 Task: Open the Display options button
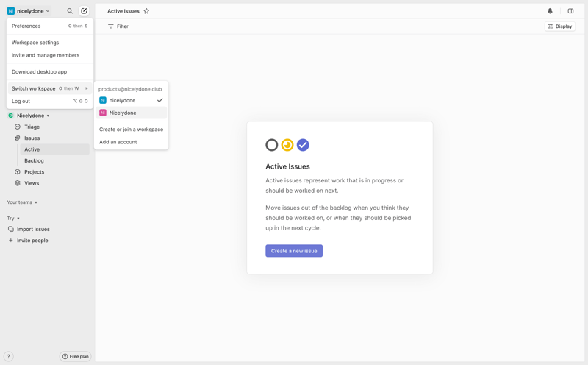pyautogui.click(x=560, y=26)
